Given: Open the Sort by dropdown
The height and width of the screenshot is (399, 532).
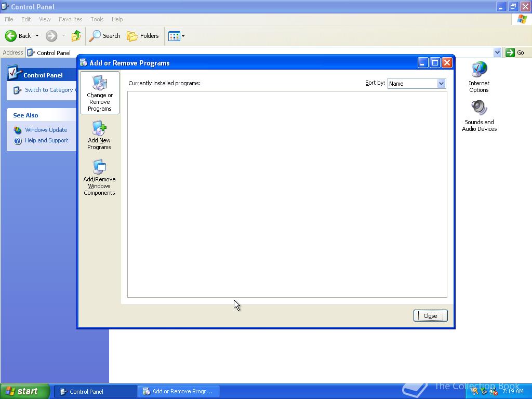Looking at the screenshot, I should point(417,83).
